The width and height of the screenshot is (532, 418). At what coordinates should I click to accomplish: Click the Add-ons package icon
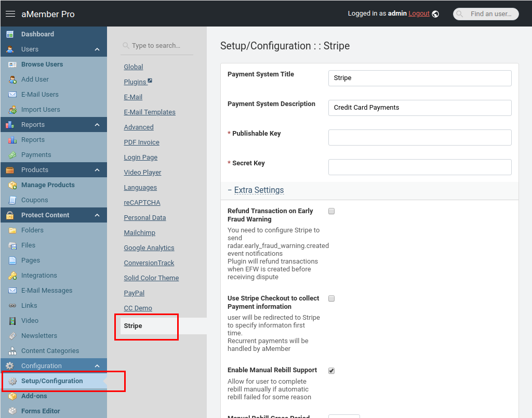point(12,396)
